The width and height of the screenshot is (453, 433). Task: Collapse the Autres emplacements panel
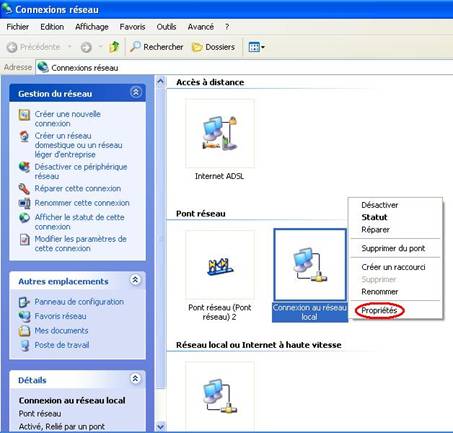[135, 280]
